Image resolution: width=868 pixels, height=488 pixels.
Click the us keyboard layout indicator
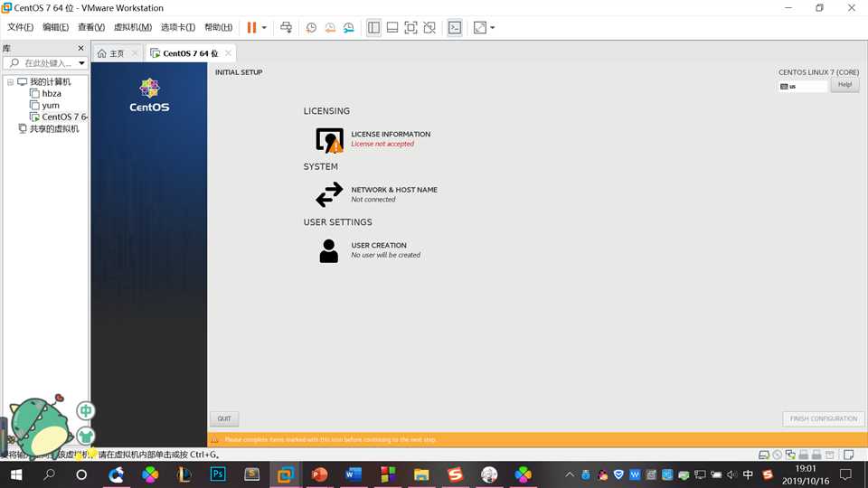coord(802,87)
